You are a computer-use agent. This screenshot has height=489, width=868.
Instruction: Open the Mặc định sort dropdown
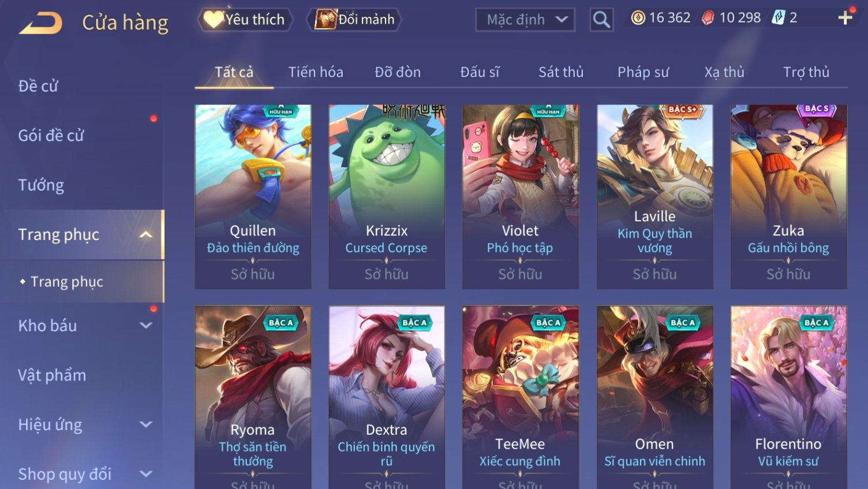pos(525,20)
